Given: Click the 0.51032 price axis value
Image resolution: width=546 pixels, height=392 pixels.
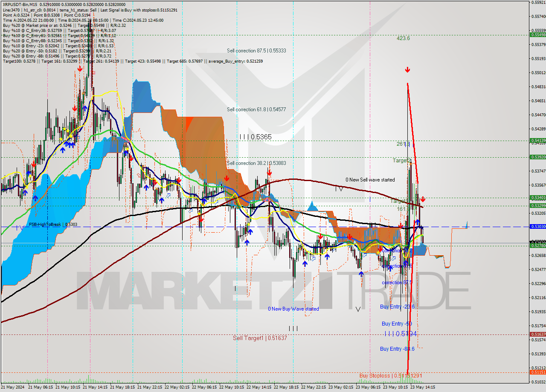Looking at the screenshot, I should click(538, 382).
